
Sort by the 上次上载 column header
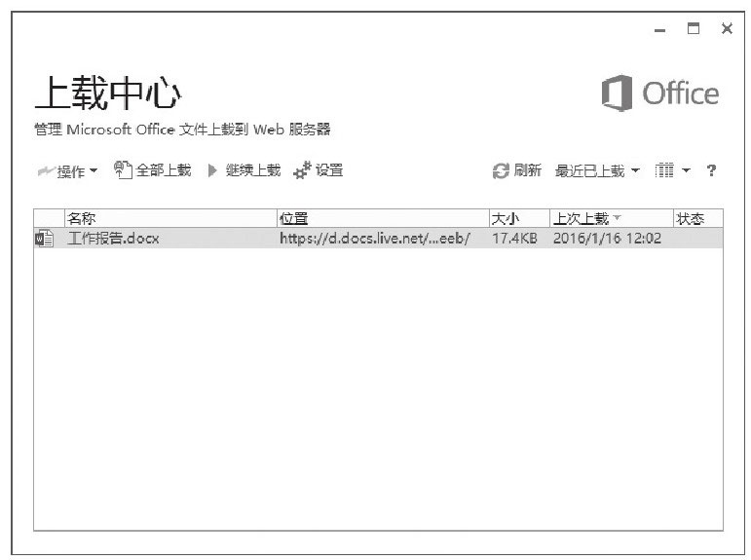coord(611,219)
